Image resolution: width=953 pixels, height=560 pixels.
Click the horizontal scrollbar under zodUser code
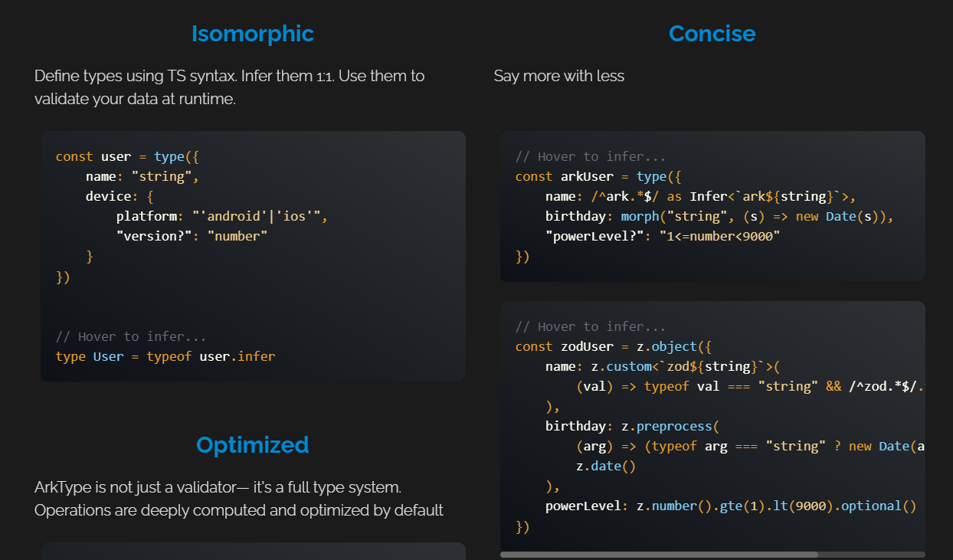click(659, 554)
